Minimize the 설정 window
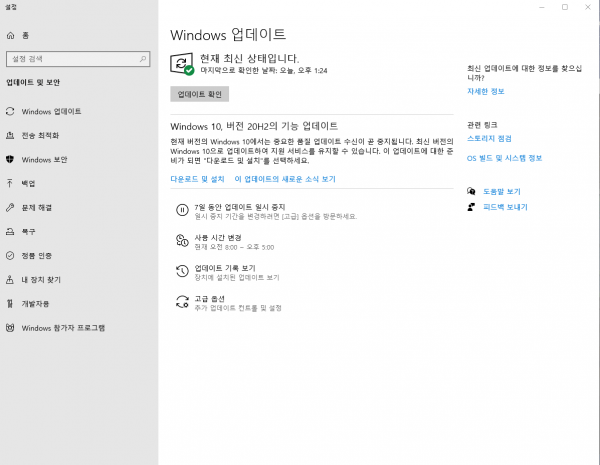Image resolution: width=600 pixels, height=465 pixels. (542, 7)
